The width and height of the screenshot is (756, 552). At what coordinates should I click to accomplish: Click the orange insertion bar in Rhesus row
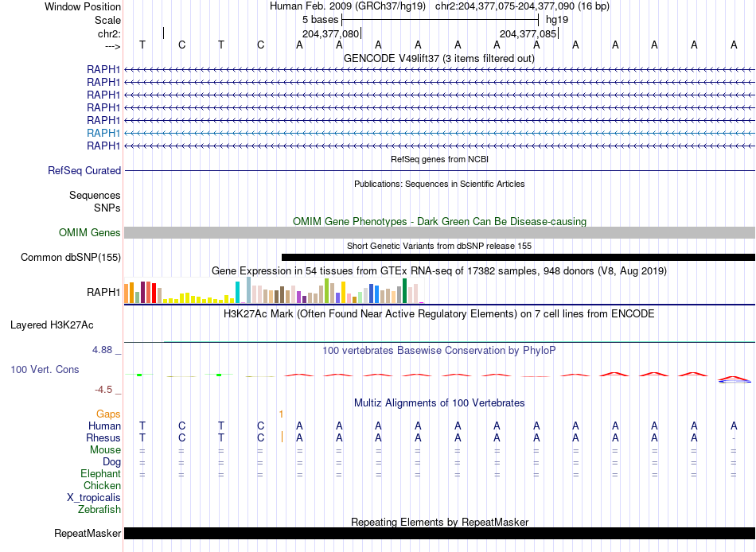[282, 437]
